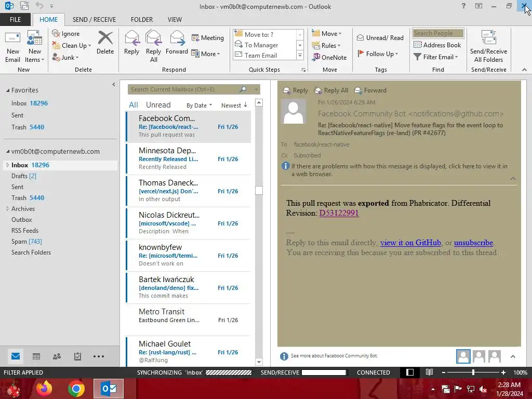The height and width of the screenshot is (399, 532).
Task: Click the message list scrollbar thumb
Action: (x=259, y=190)
